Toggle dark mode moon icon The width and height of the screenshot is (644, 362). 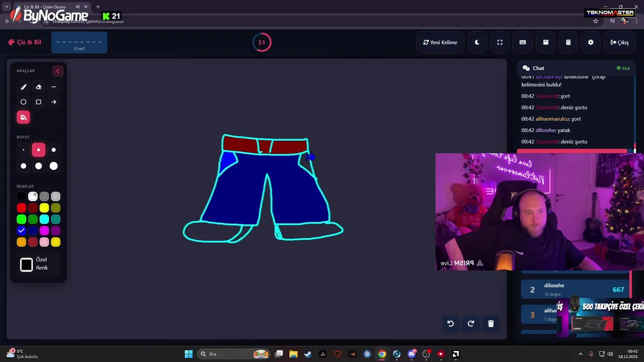pos(477,42)
